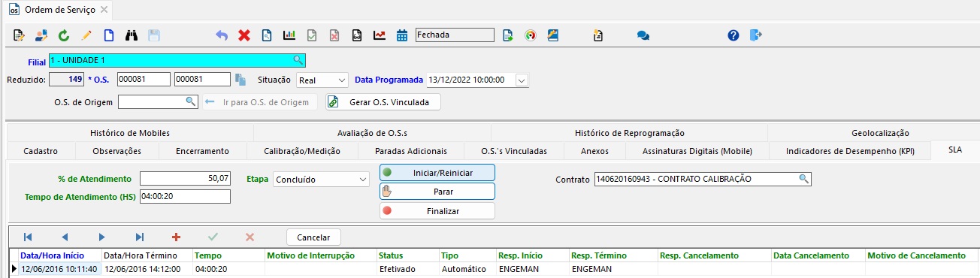Switch to the Cadastro tab
This screenshot has width=980, height=278.
[x=41, y=151]
